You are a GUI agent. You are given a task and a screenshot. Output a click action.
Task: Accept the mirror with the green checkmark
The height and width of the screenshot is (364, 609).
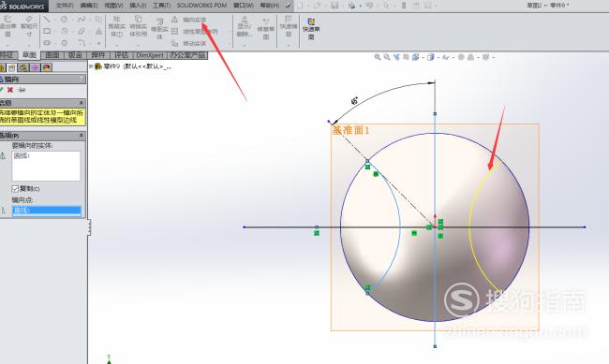point(2,90)
